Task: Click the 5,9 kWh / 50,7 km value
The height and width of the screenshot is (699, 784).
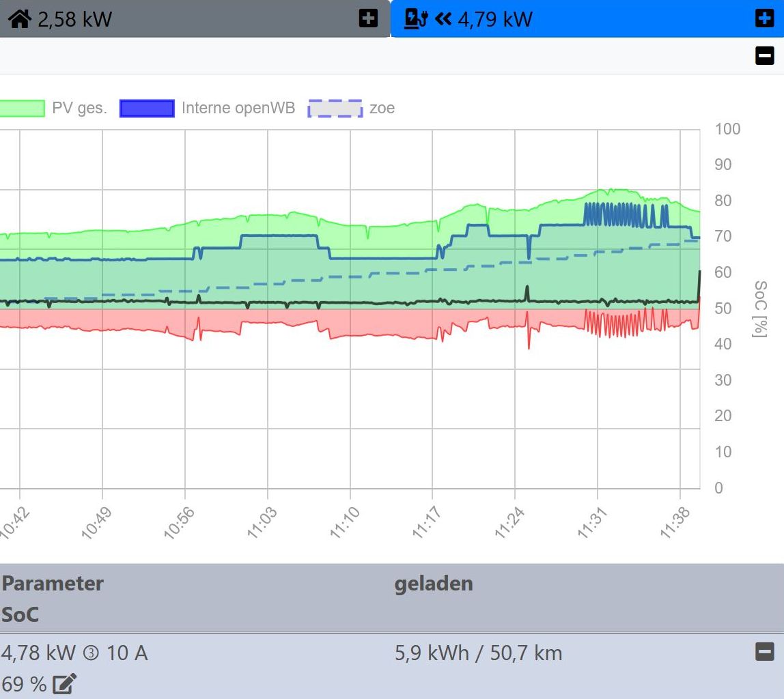Action: pyautogui.click(x=478, y=653)
